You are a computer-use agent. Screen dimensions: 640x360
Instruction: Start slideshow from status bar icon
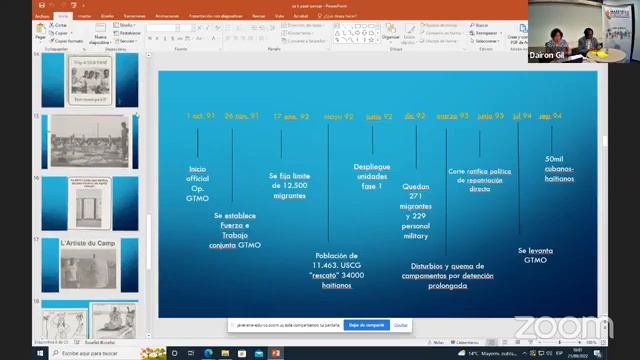click(530, 342)
